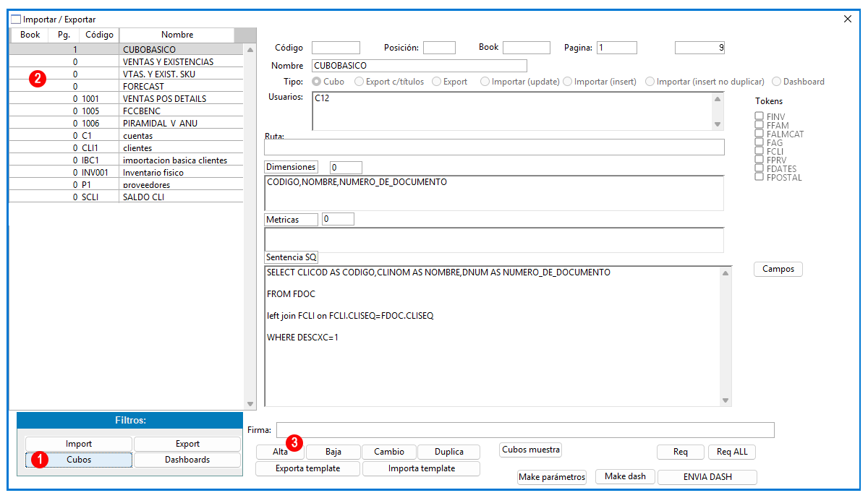This screenshot has height=498, width=868.
Task: Click the Sentencia SQ button
Action: click(292, 257)
